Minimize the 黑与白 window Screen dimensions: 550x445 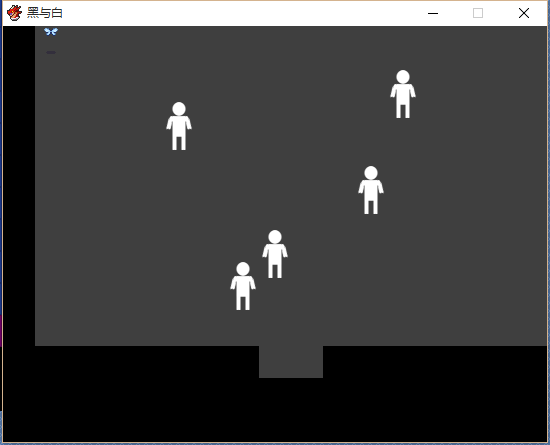point(433,13)
